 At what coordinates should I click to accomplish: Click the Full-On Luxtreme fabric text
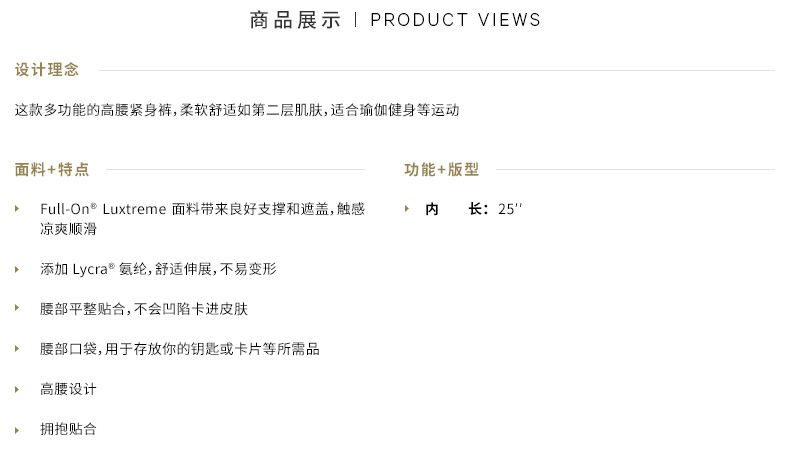(x=203, y=219)
